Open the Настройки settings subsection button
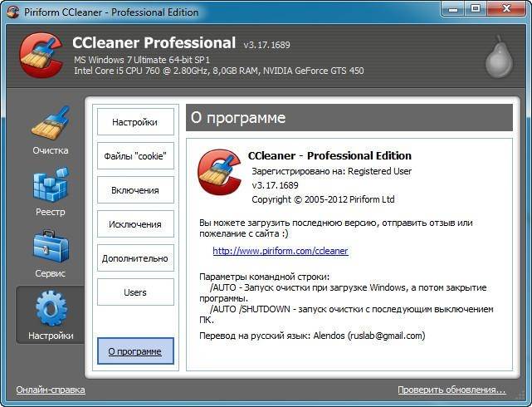 (x=135, y=122)
